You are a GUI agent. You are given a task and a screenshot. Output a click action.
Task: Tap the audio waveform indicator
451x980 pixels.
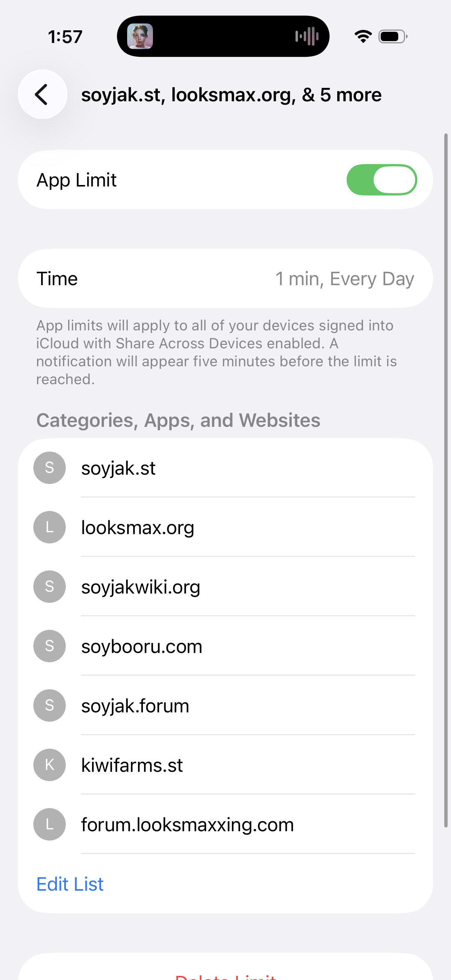[307, 37]
